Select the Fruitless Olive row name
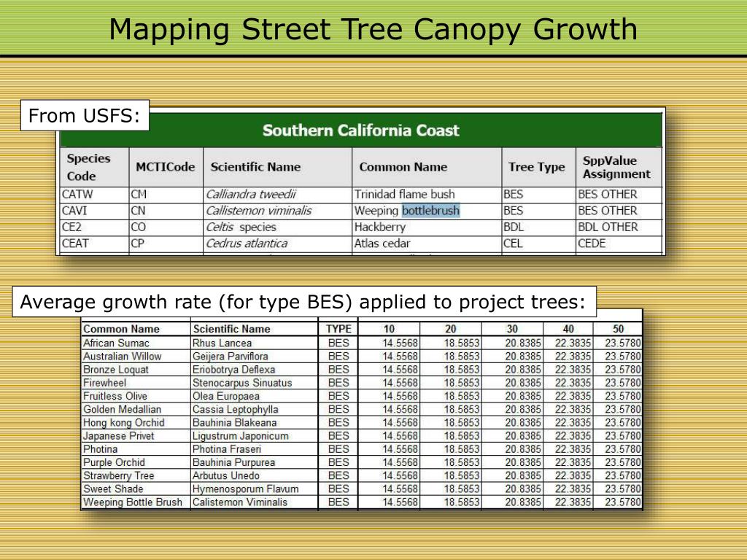The height and width of the screenshot is (560, 747). pyautogui.click(x=115, y=396)
